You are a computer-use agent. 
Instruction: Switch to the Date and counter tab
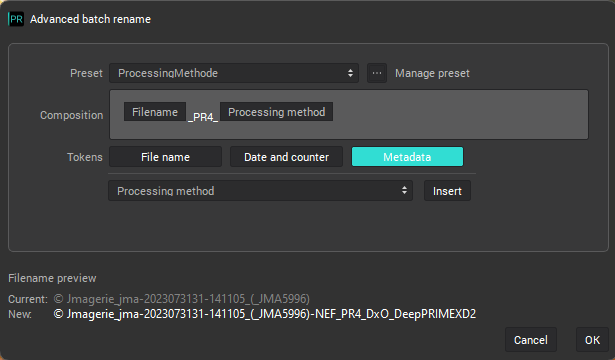[x=286, y=157]
